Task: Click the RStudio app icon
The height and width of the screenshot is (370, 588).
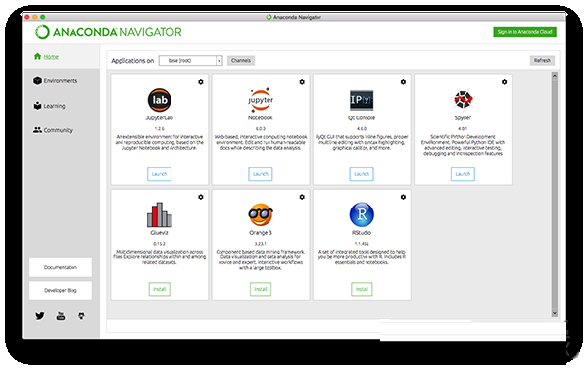Action: click(x=362, y=214)
